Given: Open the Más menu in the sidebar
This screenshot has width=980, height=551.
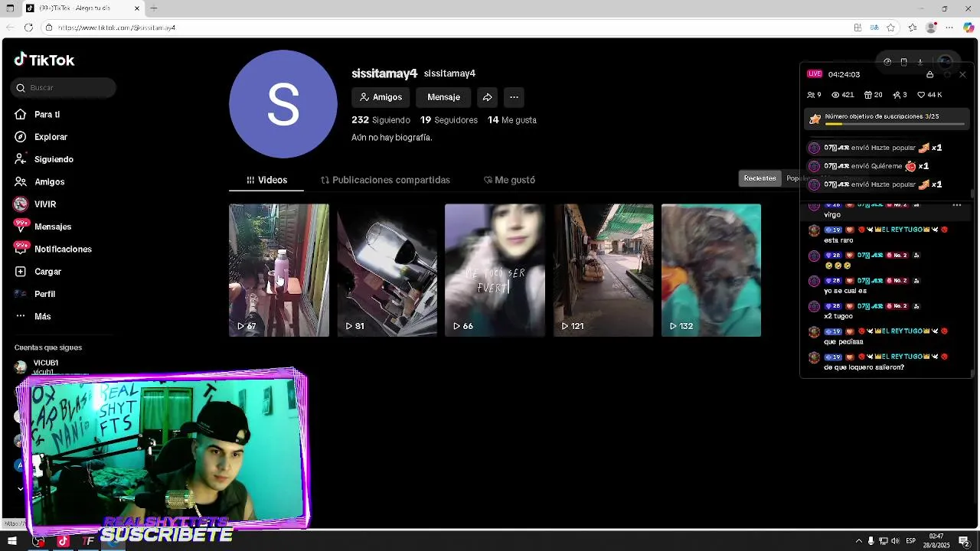Looking at the screenshot, I should tap(42, 317).
